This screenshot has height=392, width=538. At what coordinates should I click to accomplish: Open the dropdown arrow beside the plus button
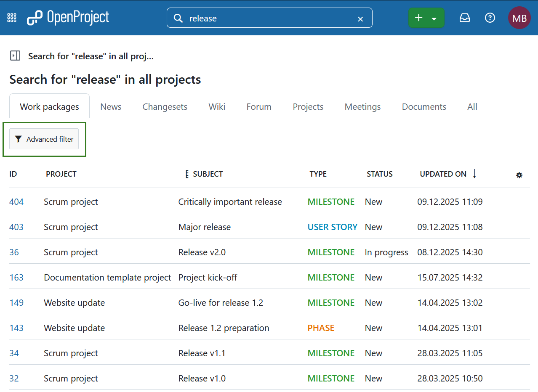pyautogui.click(x=434, y=18)
